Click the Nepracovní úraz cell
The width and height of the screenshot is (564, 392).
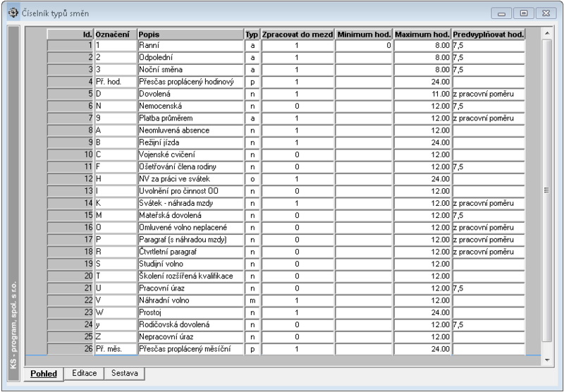[x=190, y=337]
